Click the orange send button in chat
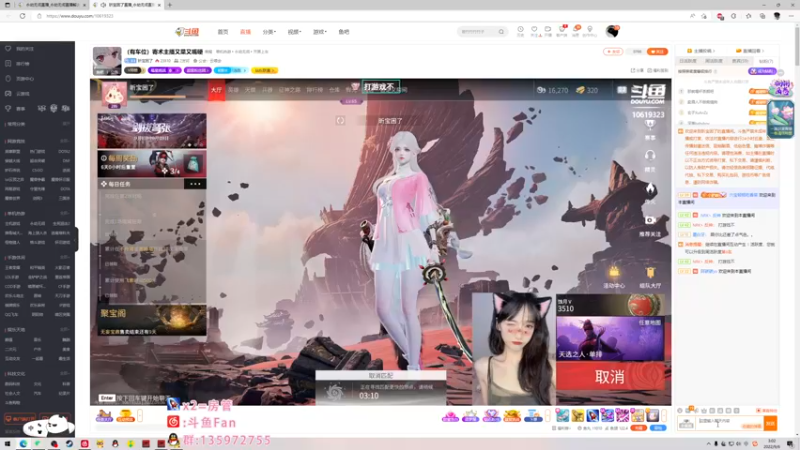 tap(770, 423)
